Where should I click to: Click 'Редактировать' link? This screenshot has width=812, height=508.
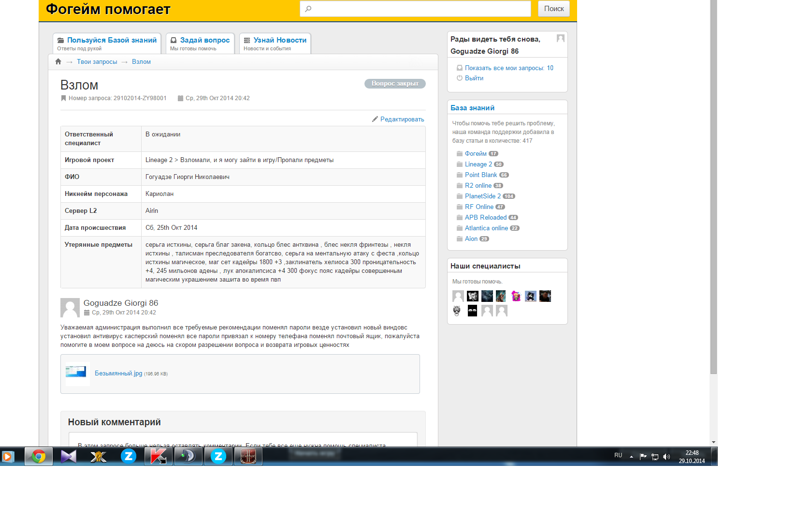pos(402,120)
